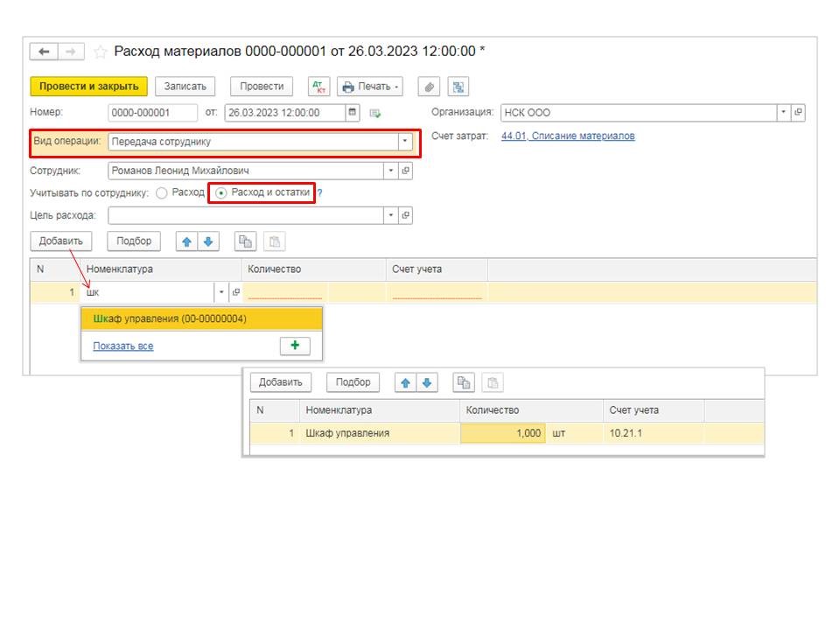Move row down in lower table toolbar

click(x=427, y=383)
